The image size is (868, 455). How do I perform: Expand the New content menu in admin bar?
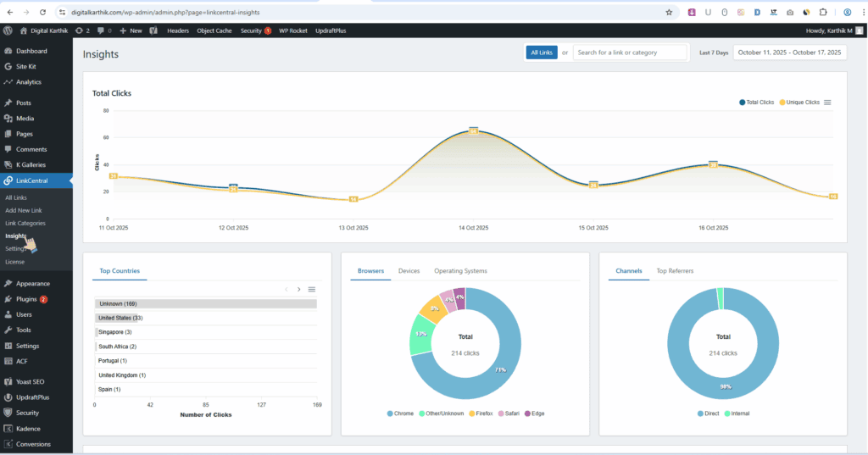tap(131, 31)
